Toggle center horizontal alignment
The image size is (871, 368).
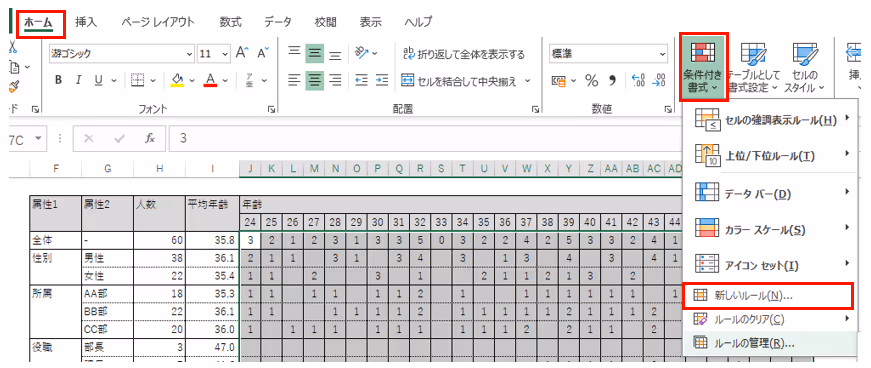click(x=316, y=81)
